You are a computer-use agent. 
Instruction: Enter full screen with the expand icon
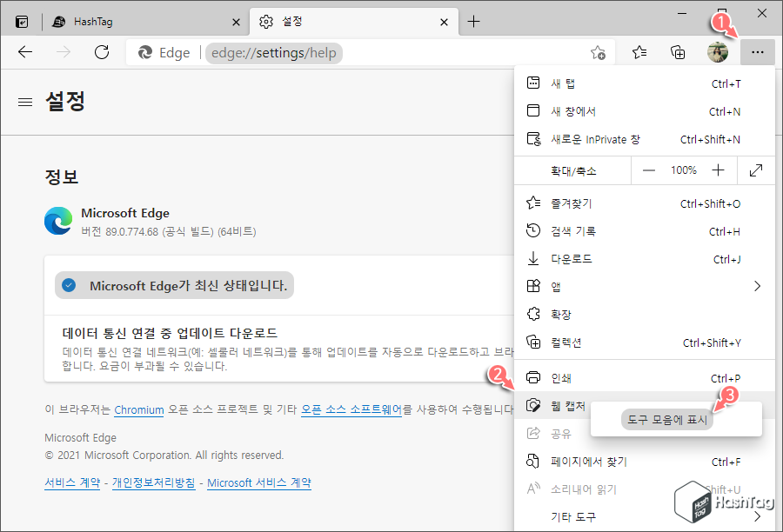[756, 170]
